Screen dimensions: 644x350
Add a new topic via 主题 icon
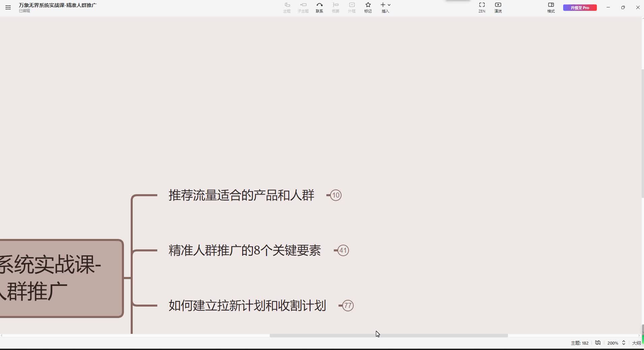click(x=287, y=7)
